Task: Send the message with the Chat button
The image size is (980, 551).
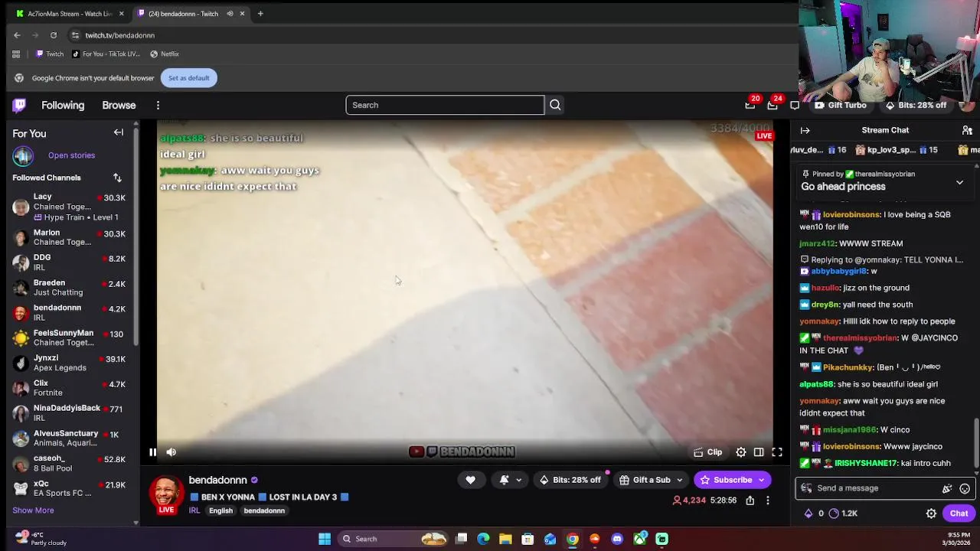Action: point(959,514)
